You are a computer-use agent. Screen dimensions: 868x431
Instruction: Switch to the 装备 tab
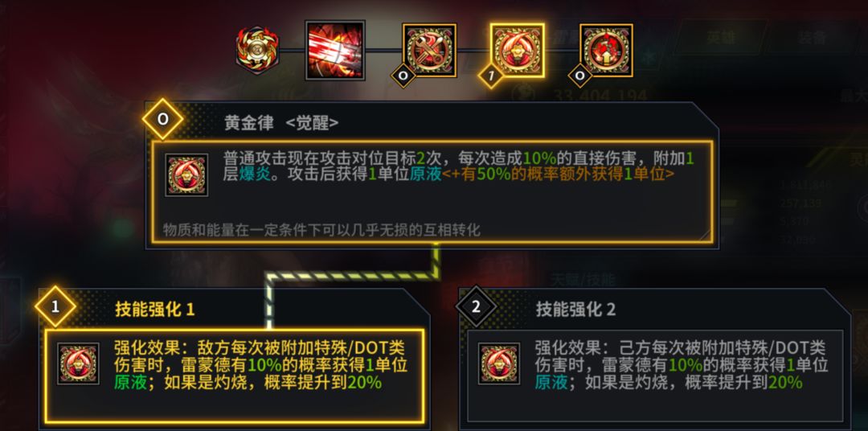tap(811, 37)
